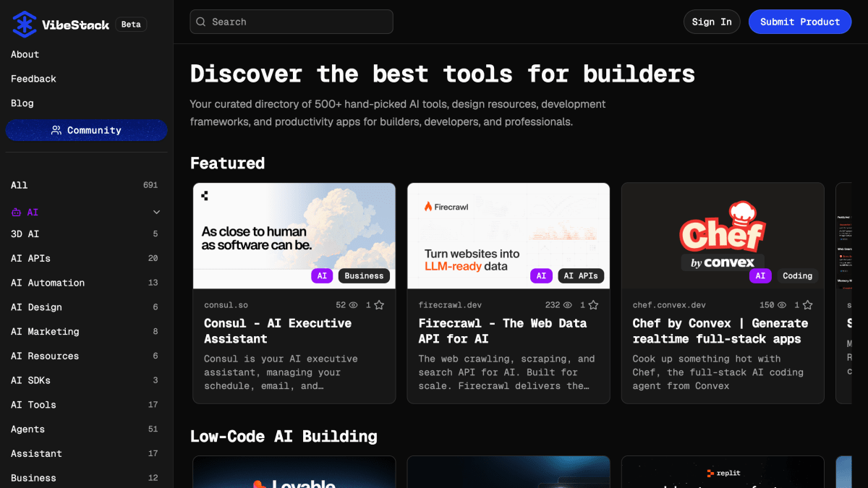This screenshot has height=488, width=868.
Task: Click the firecrawl.dev domain text
Action: point(448,305)
